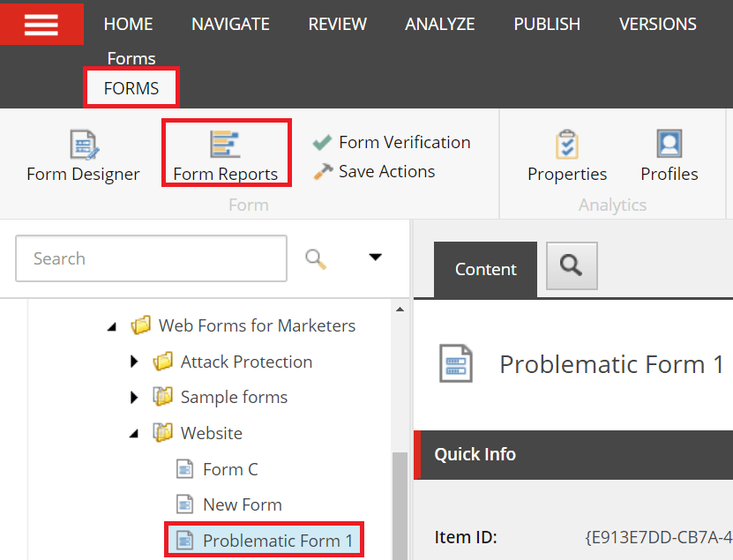
Task: Select Form C in the tree
Action: [x=229, y=469]
